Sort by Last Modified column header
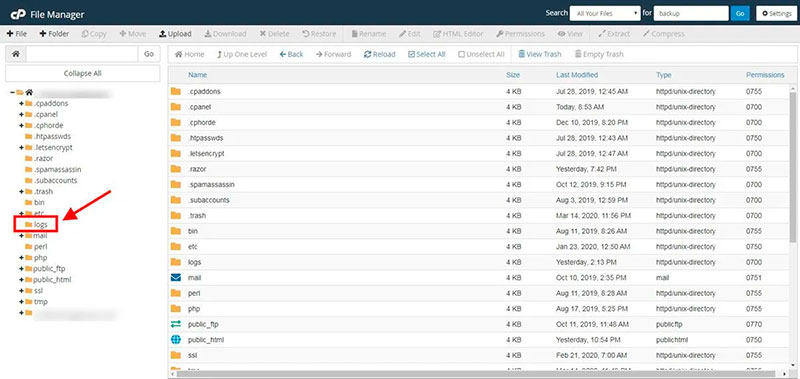Image resolution: width=800 pixels, height=379 pixels. (577, 75)
